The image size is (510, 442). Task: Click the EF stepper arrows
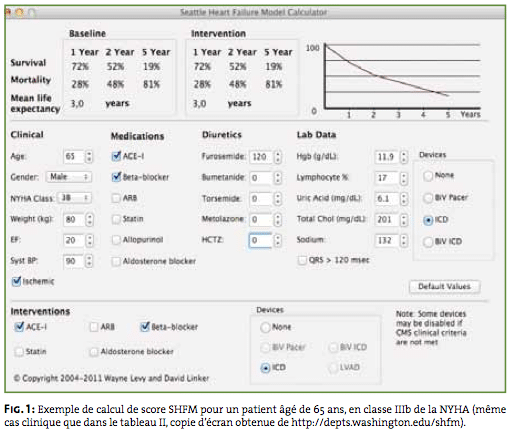click(x=89, y=240)
